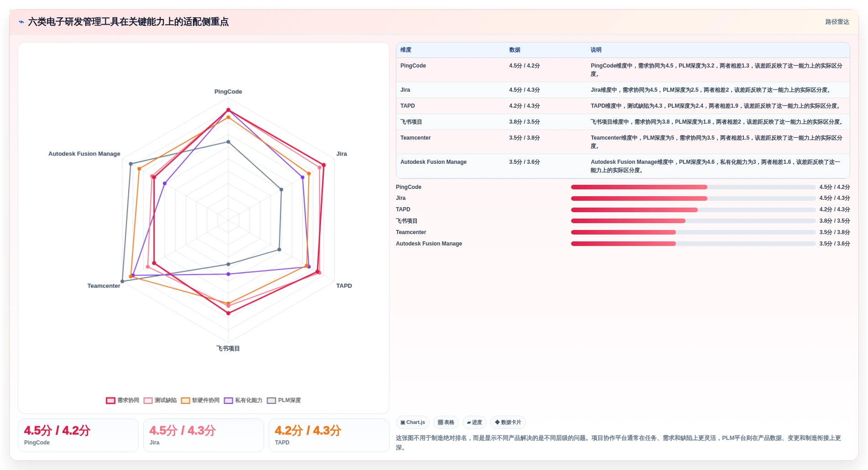
Task: Click the PingCode radar axis label
Action: point(228,92)
